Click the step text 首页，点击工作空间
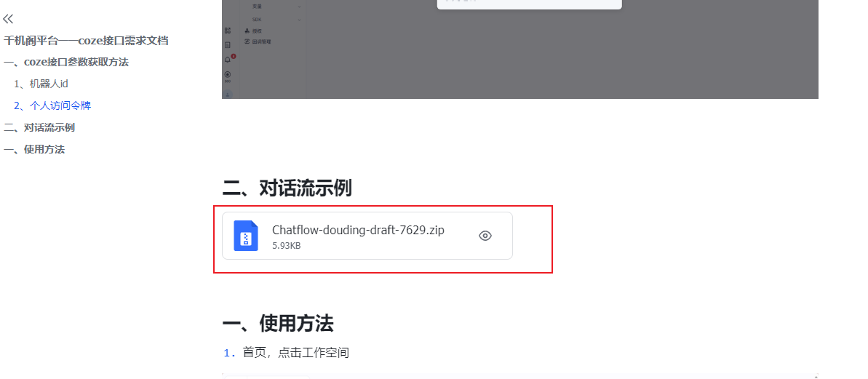 coord(295,352)
